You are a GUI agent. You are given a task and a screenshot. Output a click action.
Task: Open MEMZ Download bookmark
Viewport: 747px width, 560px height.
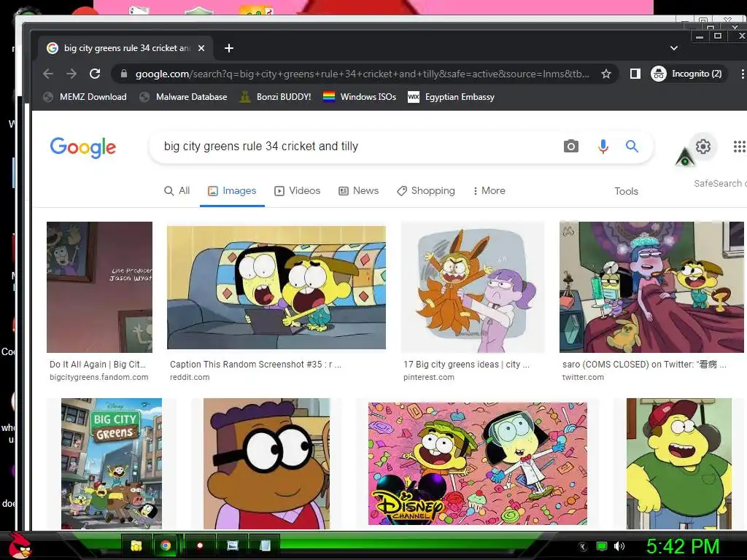85,97
